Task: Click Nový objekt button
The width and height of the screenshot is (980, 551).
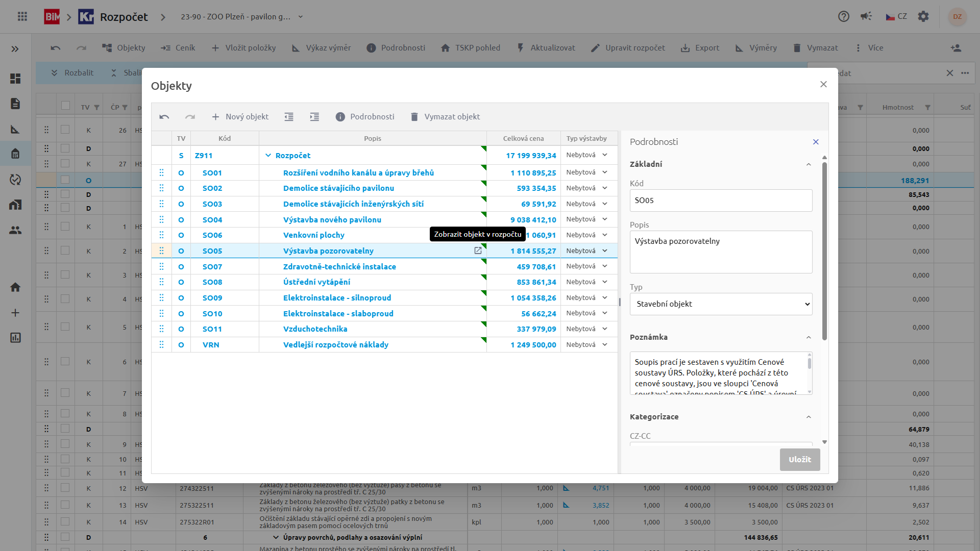Action: [240, 117]
